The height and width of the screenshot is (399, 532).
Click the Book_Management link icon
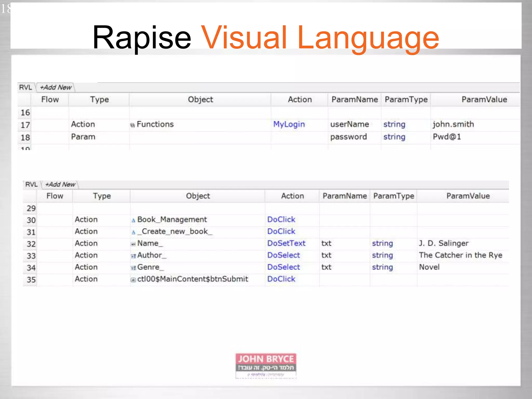click(133, 221)
